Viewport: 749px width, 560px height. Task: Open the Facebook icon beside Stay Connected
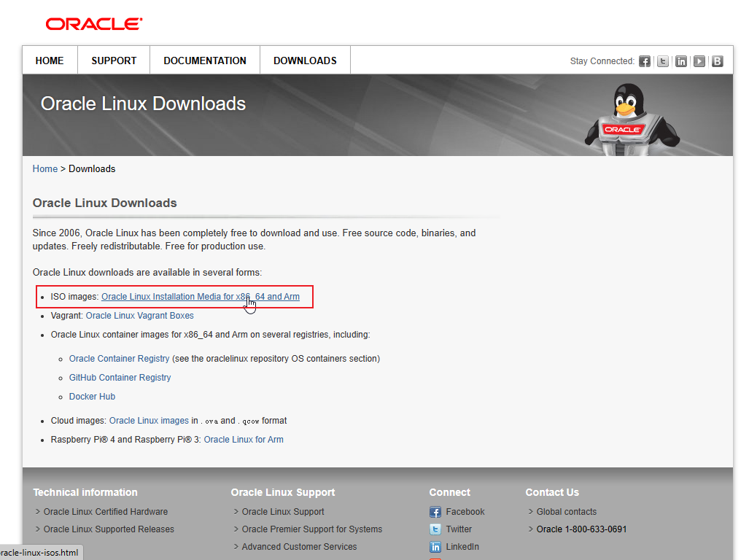tap(645, 61)
